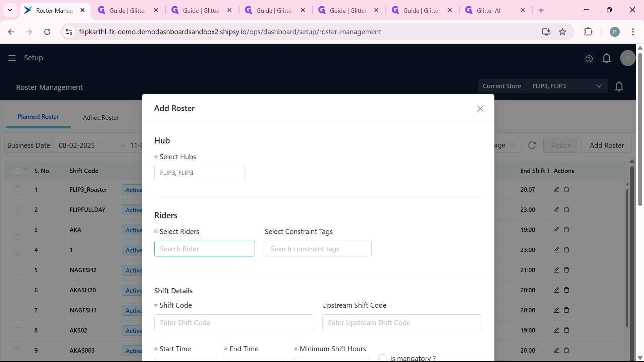
Task: Open the Search constraint tags dropdown
Action: click(x=318, y=249)
